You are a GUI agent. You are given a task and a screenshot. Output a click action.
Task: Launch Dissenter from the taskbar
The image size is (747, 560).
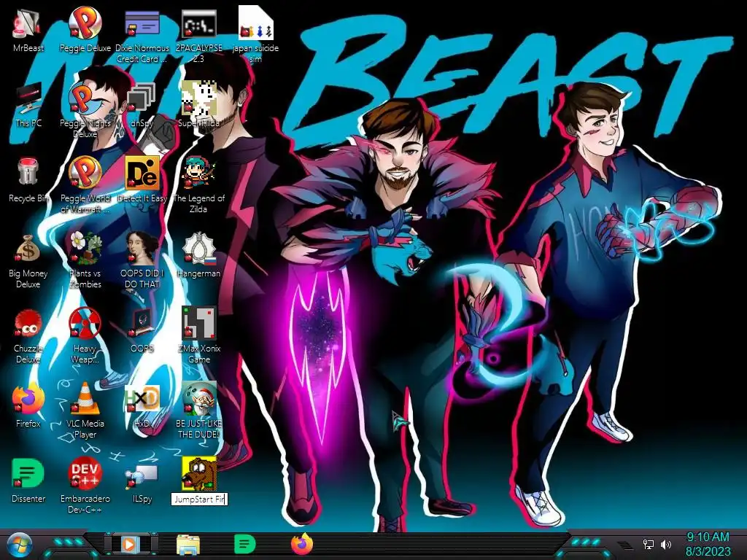(x=245, y=544)
